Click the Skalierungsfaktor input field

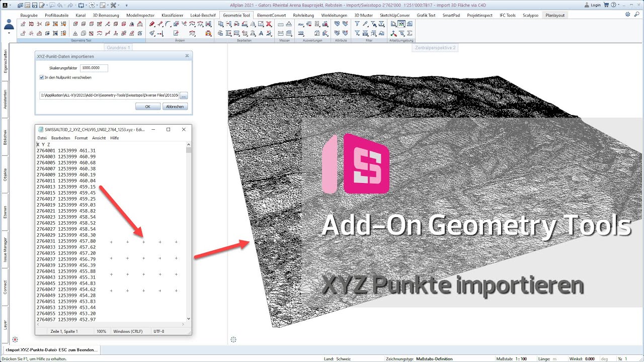(94, 68)
